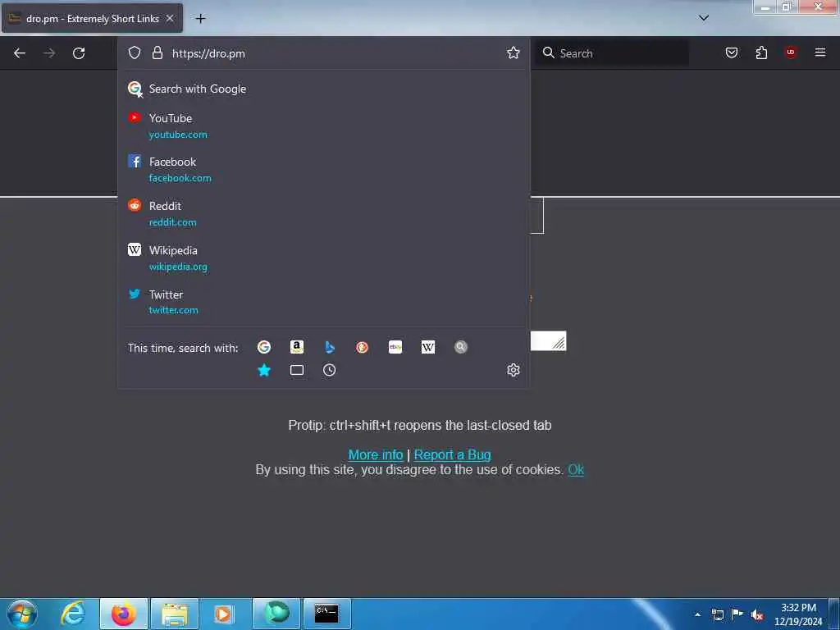Pick the gray magnifier search engine icon
Image resolution: width=840 pixels, height=630 pixels.
point(461,347)
